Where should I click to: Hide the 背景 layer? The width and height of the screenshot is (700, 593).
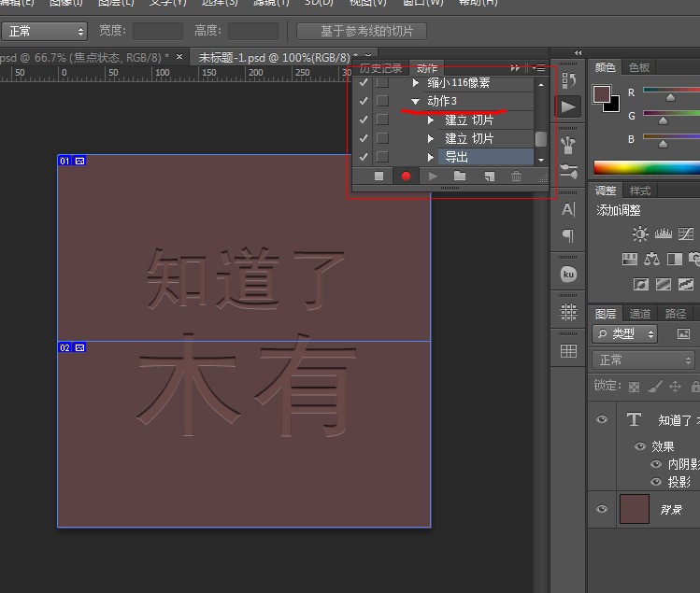click(602, 509)
